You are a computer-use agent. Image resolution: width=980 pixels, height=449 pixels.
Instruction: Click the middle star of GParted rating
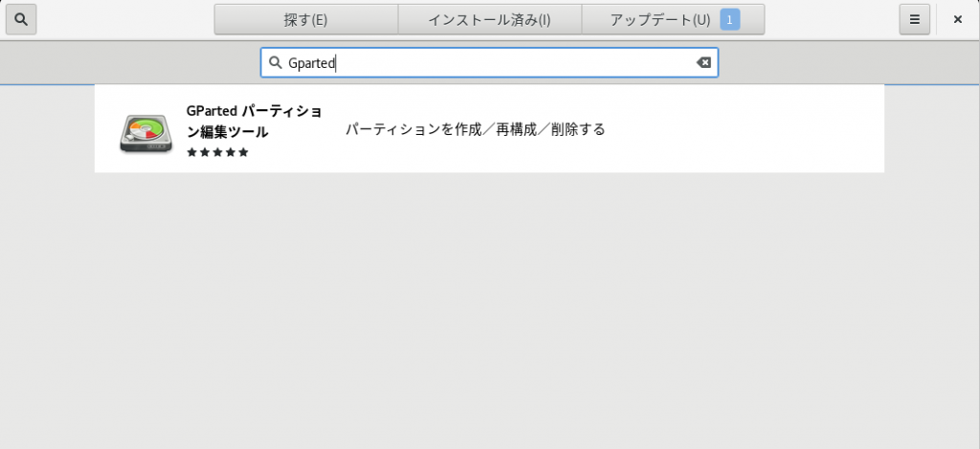217,152
